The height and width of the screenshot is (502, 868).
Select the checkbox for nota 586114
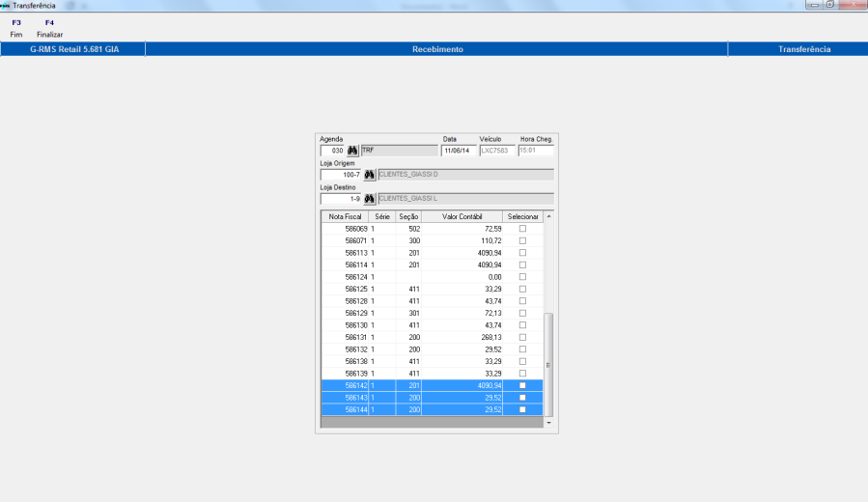coord(522,265)
